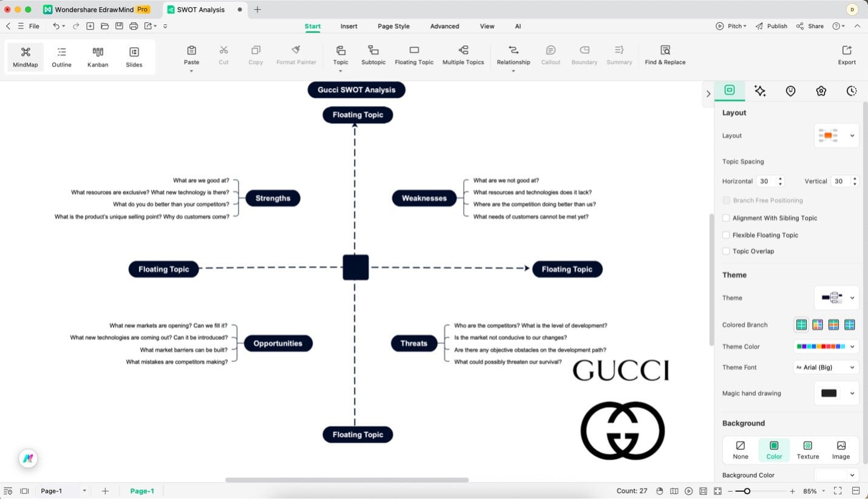The image size is (868, 501).
Task: Select fourth Colored Branch option
Action: click(x=849, y=325)
